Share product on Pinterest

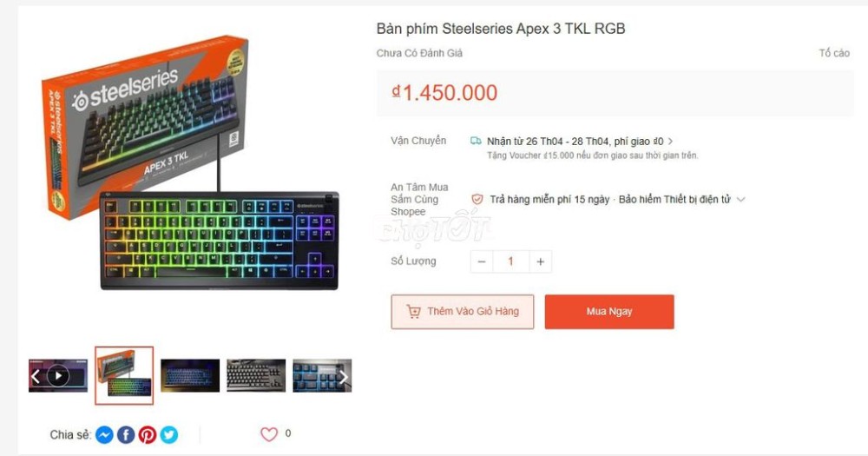click(x=148, y=435)
